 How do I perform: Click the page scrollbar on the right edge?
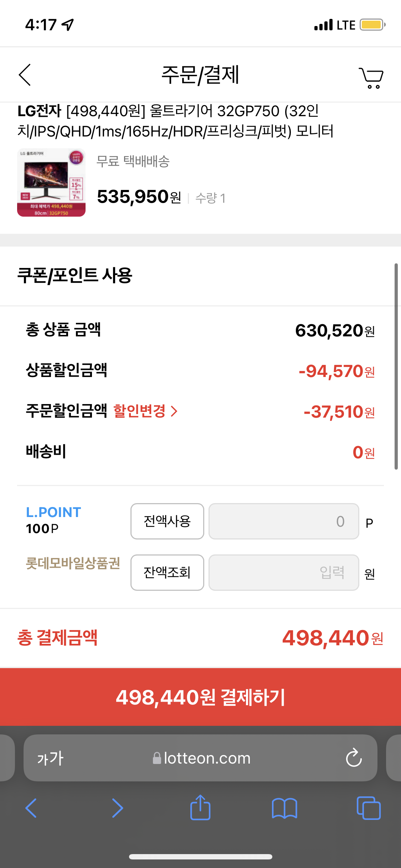(x=396, y=366)
